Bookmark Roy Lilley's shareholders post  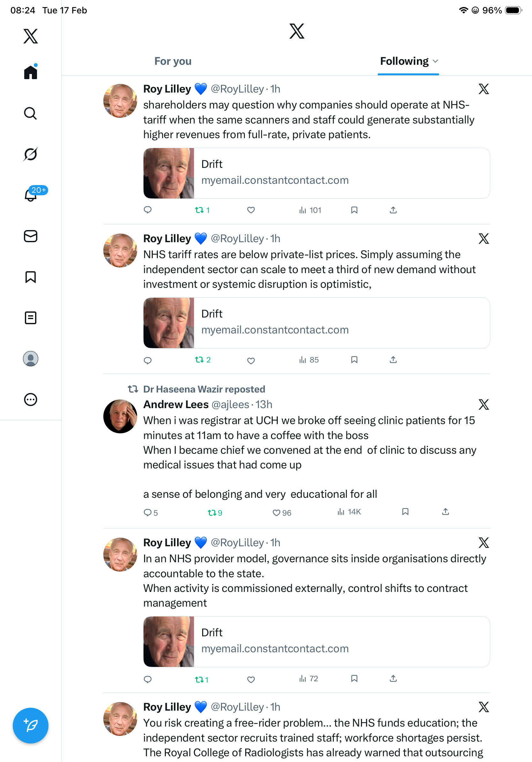[x=354, y=210]
